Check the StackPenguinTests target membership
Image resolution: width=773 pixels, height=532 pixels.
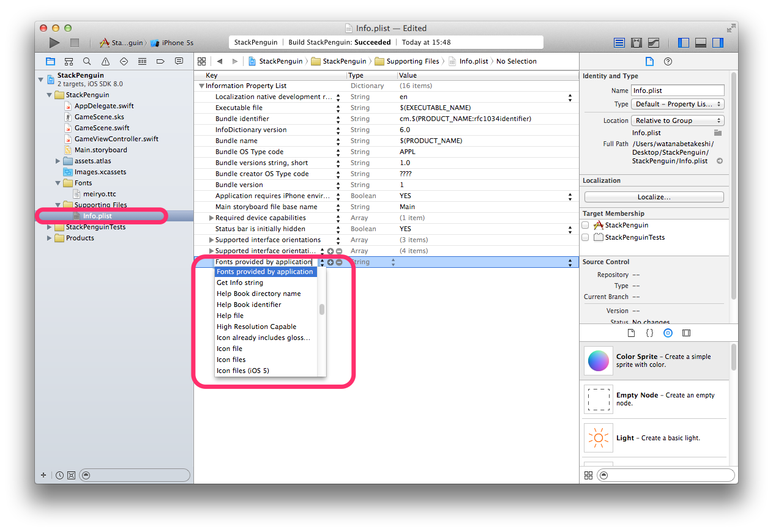[585, 237]
